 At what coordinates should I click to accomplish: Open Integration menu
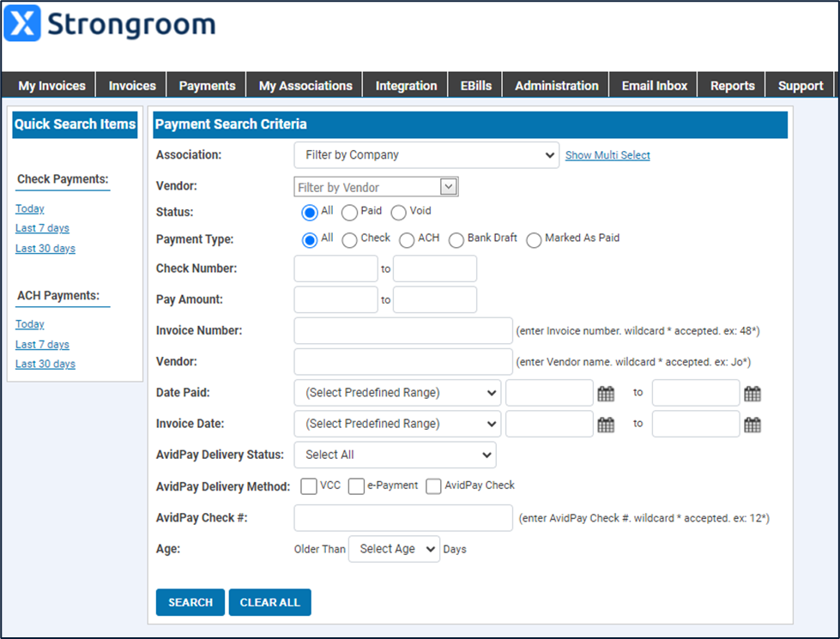pyautogui.click(x=406, y=86)
